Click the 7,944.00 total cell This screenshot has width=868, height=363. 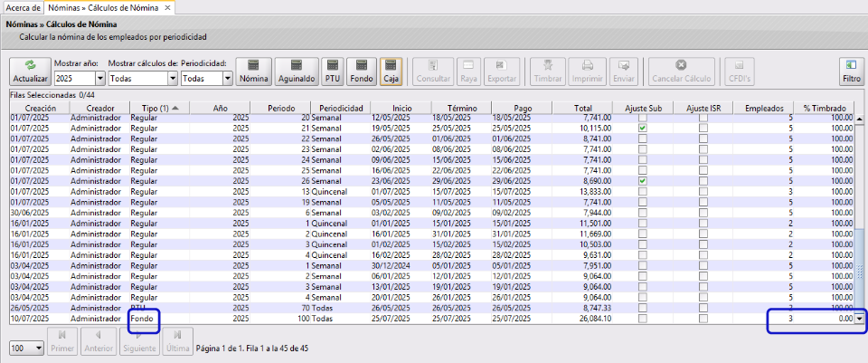tap(582, 213)
